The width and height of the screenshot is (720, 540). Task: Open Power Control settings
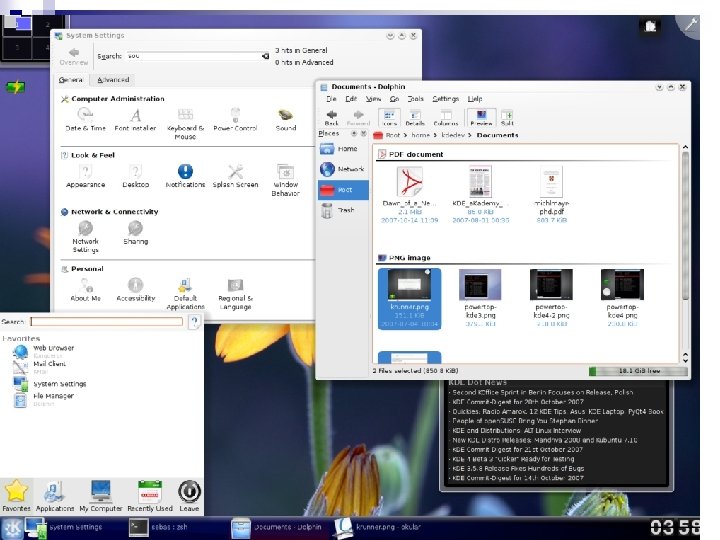point(235,119)
